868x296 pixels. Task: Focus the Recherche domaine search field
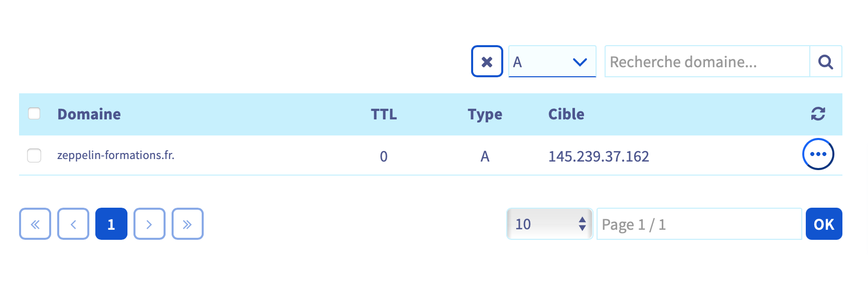(707, 62)
